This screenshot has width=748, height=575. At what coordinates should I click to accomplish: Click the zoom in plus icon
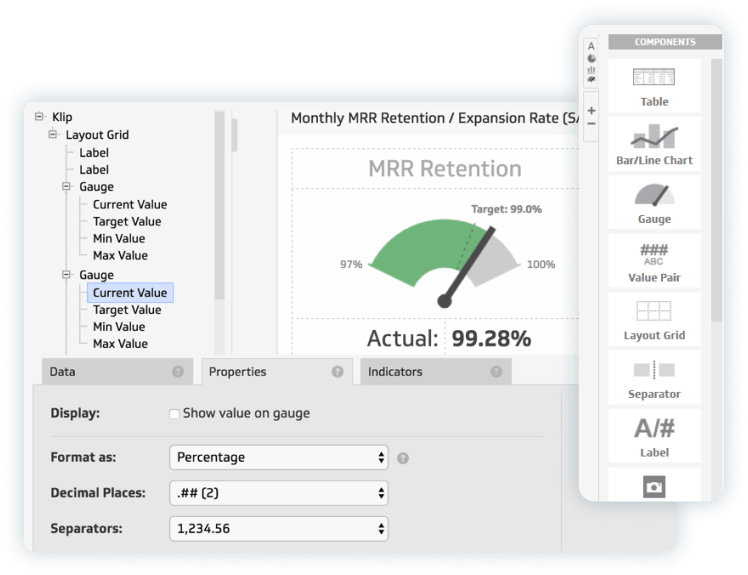[592, 110]
